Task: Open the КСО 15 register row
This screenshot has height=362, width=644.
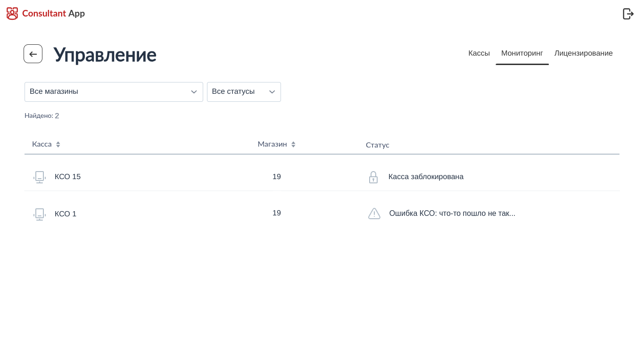Action: [67, 177]
